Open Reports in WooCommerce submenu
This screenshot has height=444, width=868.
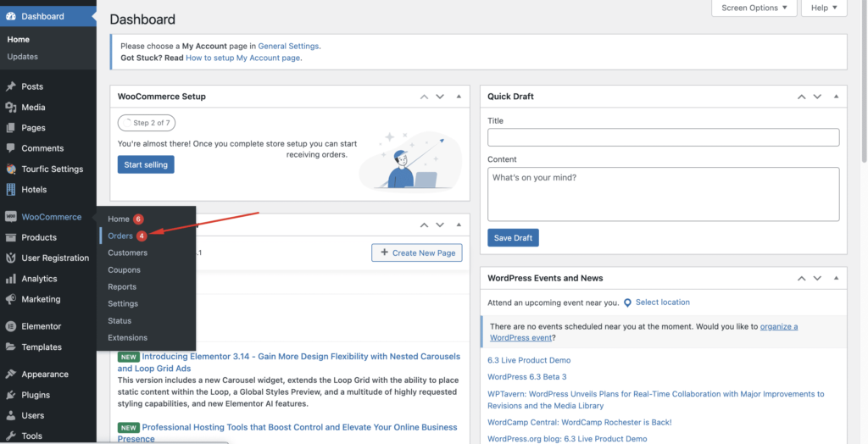click(x=122, y=286)
